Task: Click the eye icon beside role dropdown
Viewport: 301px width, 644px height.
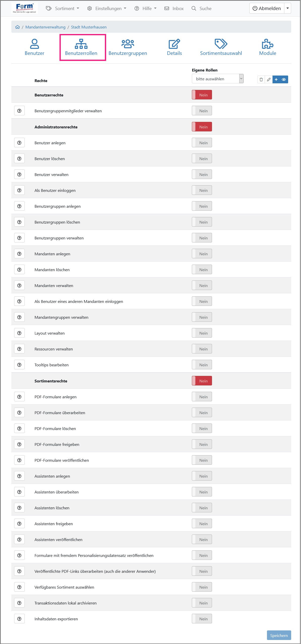Action: pos(284,80)
